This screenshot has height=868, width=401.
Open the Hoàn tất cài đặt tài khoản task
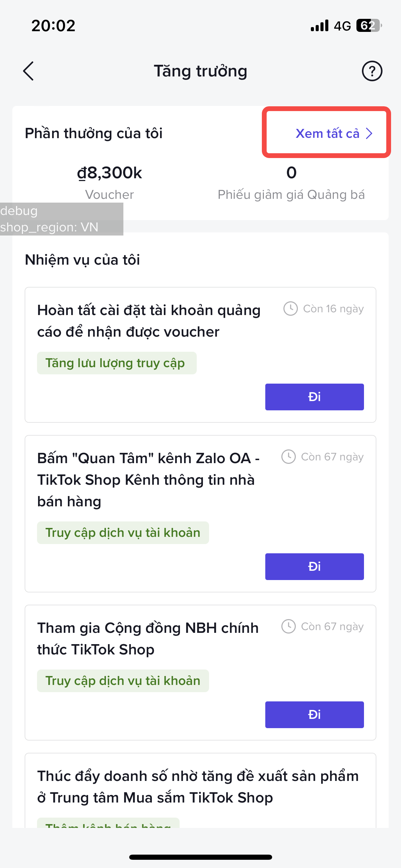(149, 321)
